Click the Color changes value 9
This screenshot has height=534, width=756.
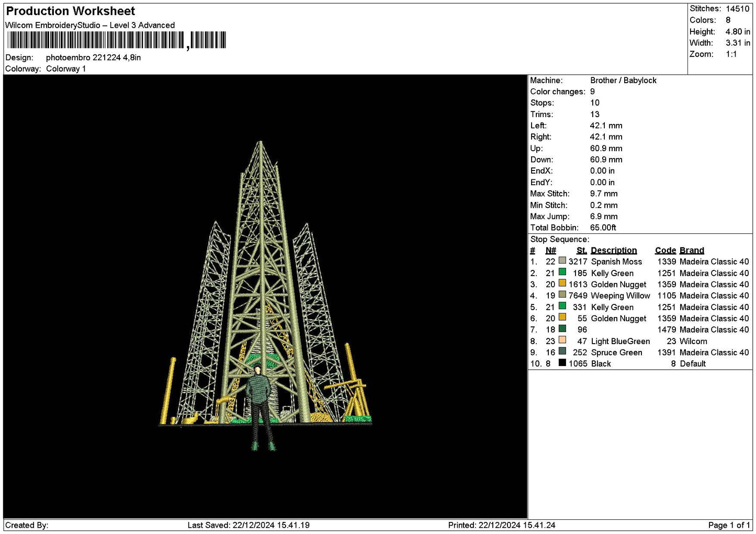[593, 92]
